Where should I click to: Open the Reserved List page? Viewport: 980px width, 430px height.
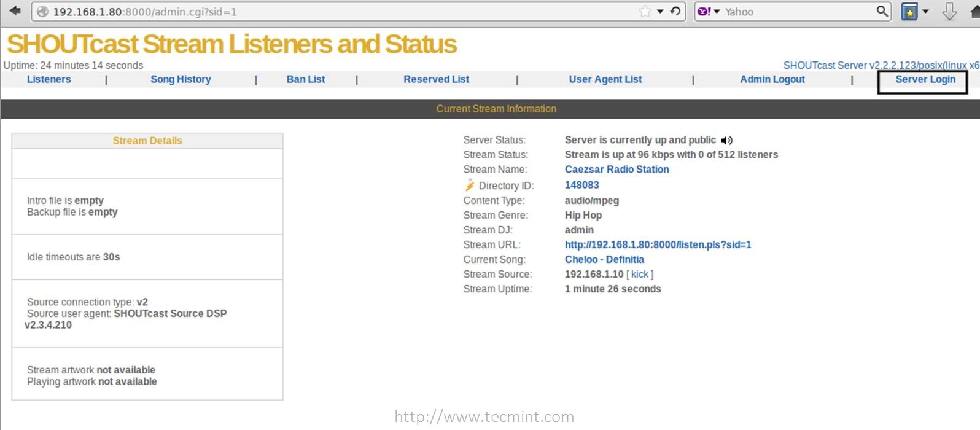pyautogui.click(x=436, y=79)
